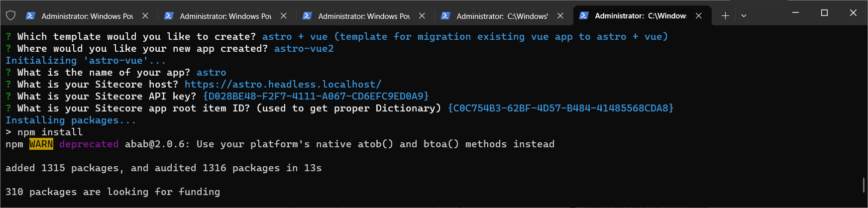Switch to the fourth tab titled C:\Windows

pyautogui.click(x=502, y=16)
